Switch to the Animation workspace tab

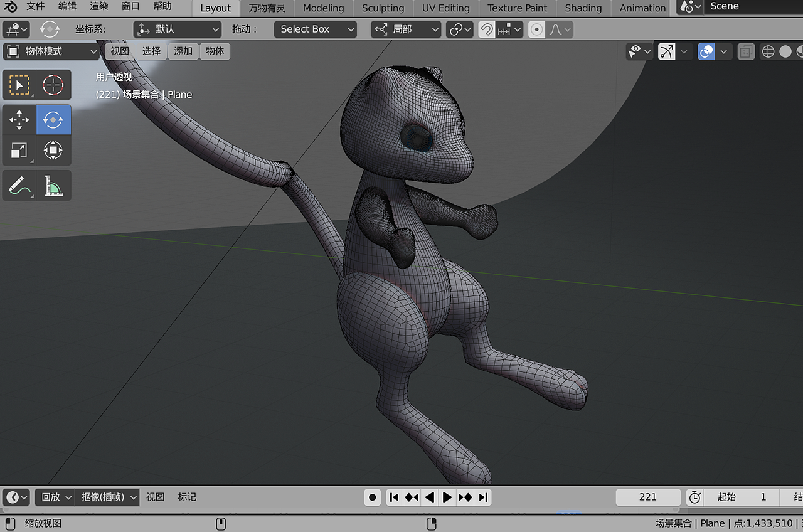pyautogui.click(x=643, y=8)
